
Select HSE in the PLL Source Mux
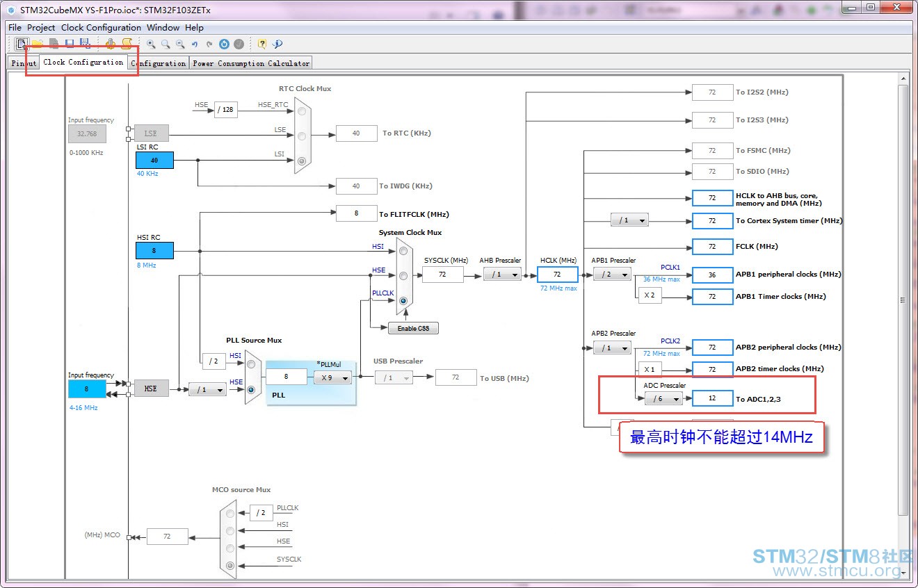(252, 389)
